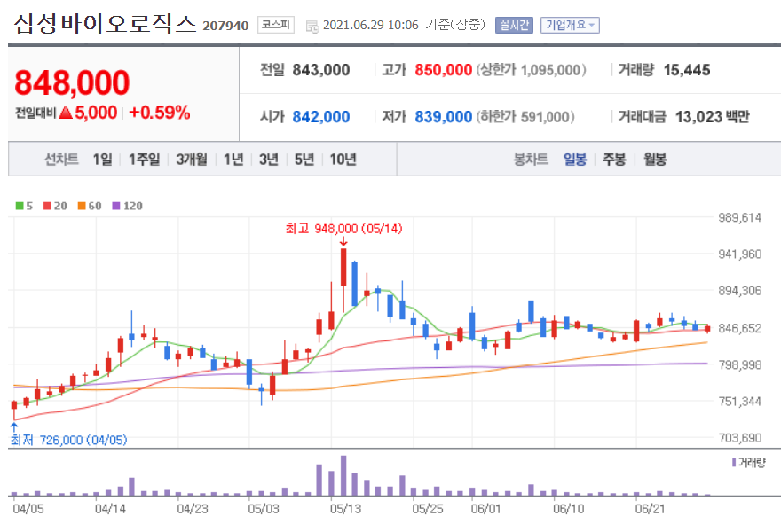Click the red up-arrow change indicator
Viewport: 781px width, 532px height.
pyautogui.click(x=66, y=113)
